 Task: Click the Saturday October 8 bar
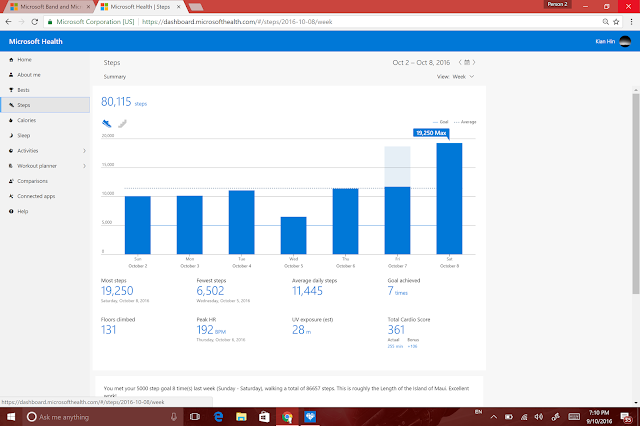pos(449,199)
